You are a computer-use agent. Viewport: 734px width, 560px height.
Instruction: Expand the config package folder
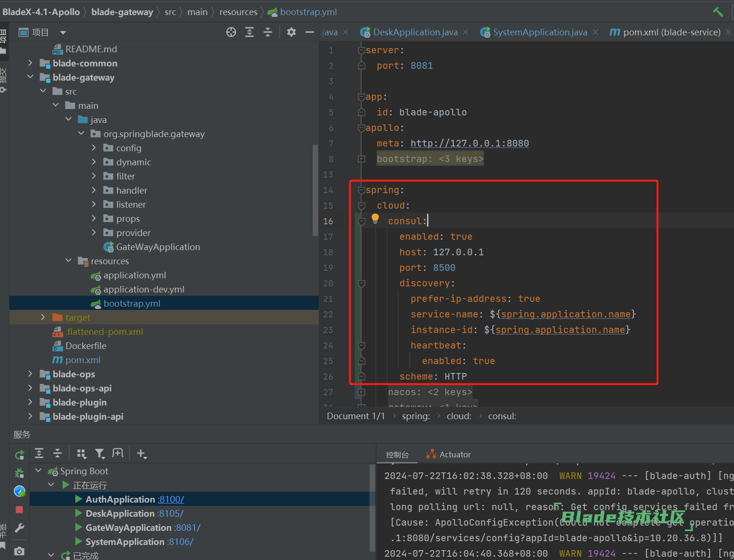94,148
